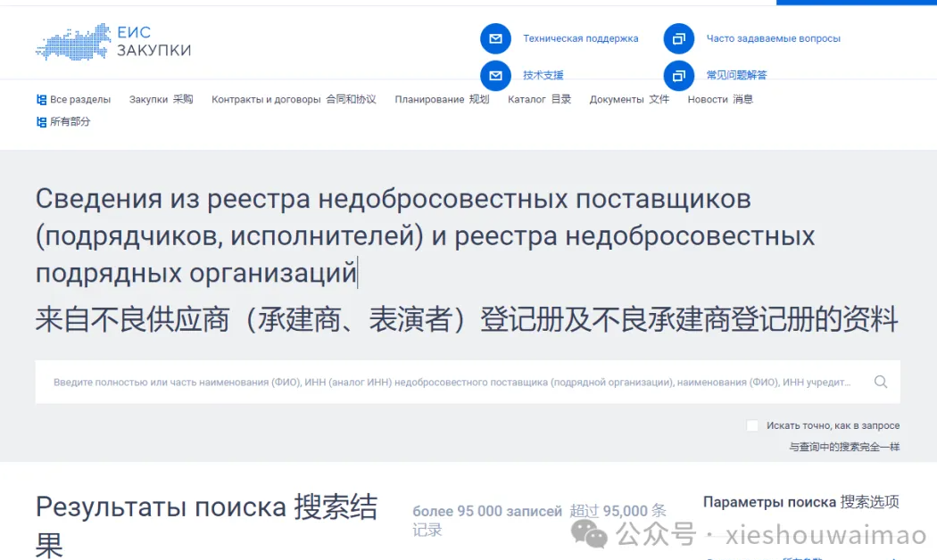Click the grid icon next to 所有部分
Screen dimensions: 937x560
[41, 122]
